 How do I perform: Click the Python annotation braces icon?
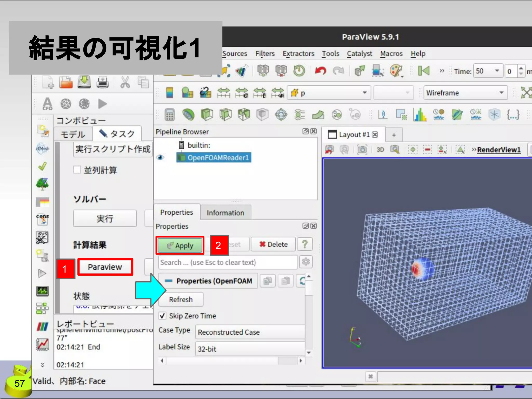[x=513, y=115]
